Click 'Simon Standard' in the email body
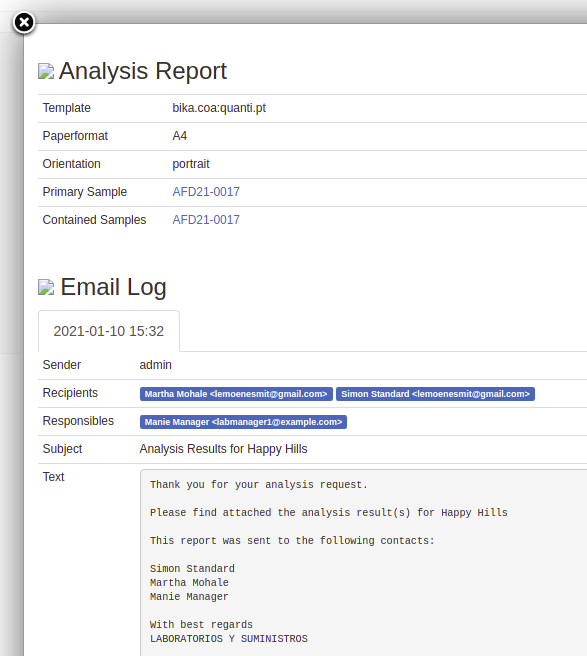This screenshot has width=587, height=656. 192,569
